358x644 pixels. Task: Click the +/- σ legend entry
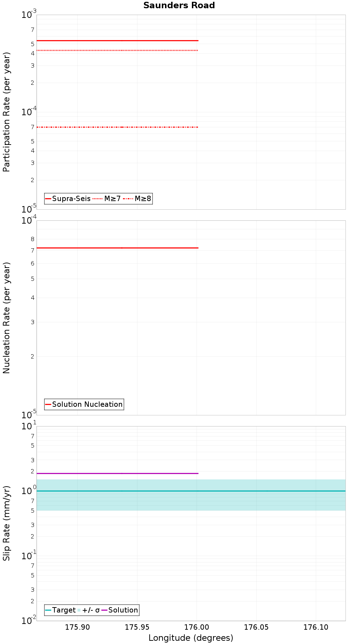click(88, 610)
